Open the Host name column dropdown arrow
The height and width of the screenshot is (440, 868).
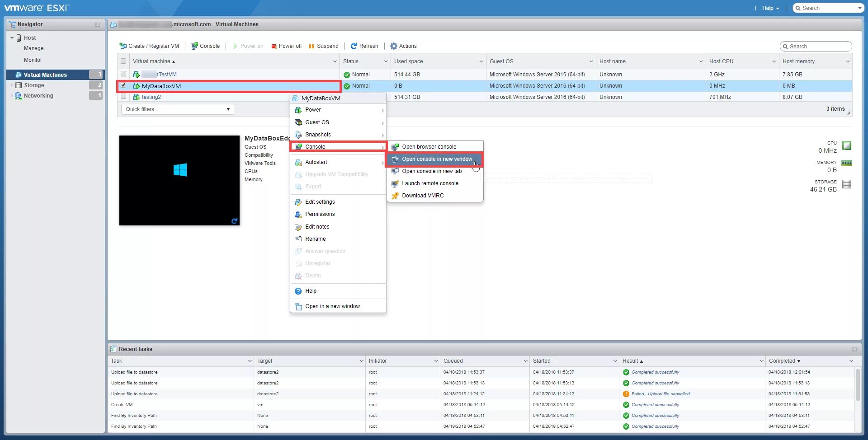[701, 61]
